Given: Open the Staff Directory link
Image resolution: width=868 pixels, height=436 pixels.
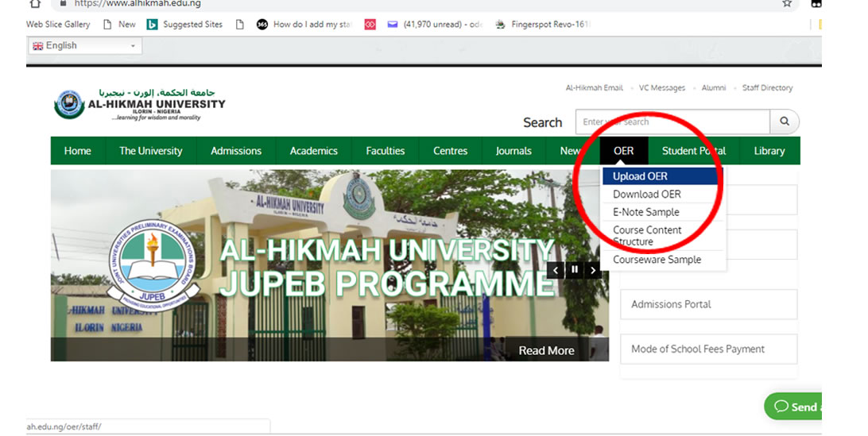Looking at the screenshot, I should click(x=767, y=88).
